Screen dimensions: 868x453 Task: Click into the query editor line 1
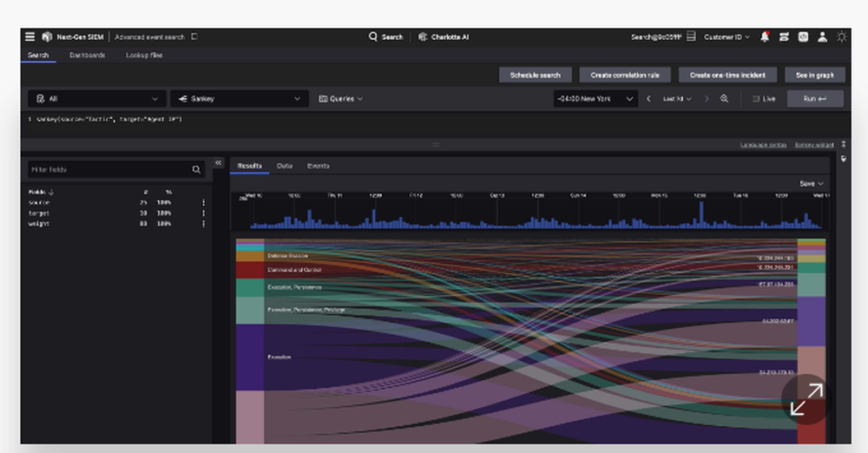click(109, 119)
